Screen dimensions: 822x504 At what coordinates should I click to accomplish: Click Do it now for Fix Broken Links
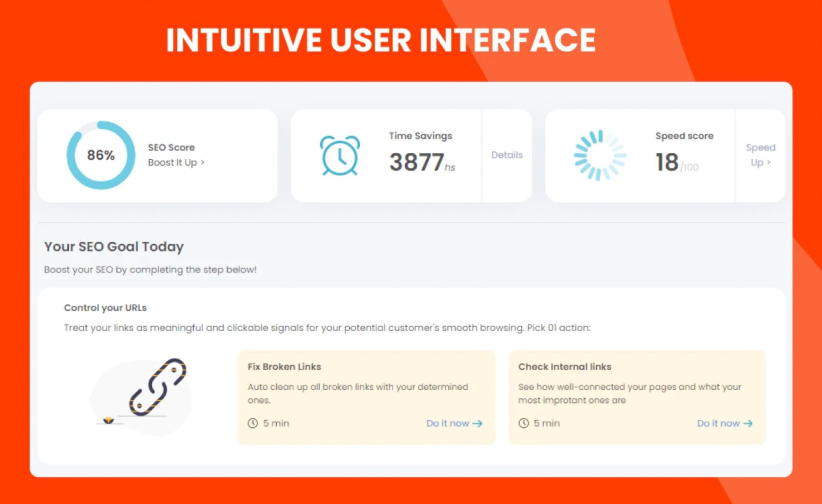click(448, 423)
